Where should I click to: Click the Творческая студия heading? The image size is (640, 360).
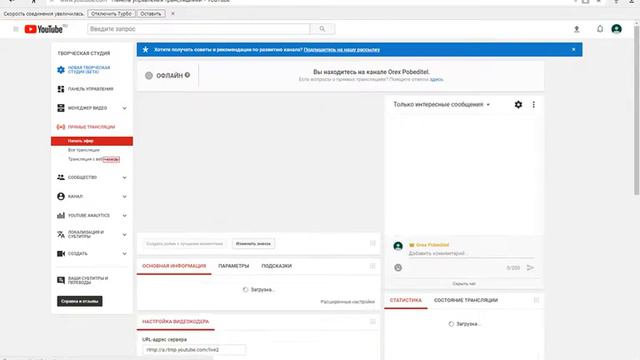[84, 53]
